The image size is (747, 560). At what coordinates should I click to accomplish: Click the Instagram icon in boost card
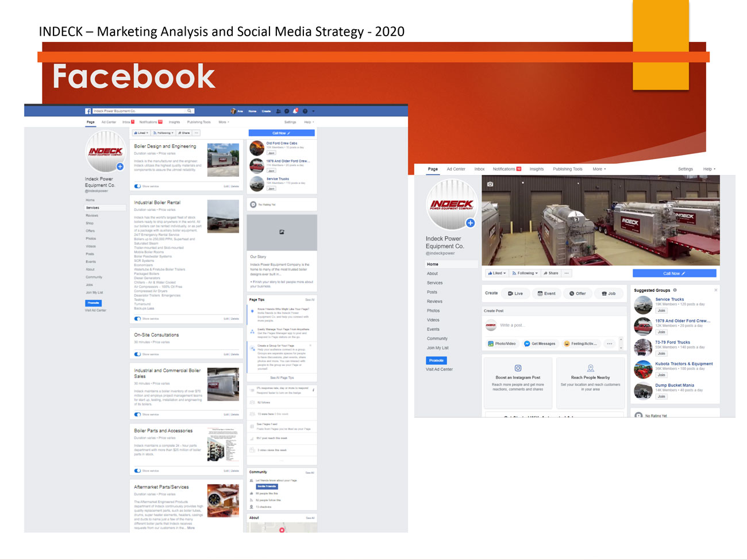(518, 368)
